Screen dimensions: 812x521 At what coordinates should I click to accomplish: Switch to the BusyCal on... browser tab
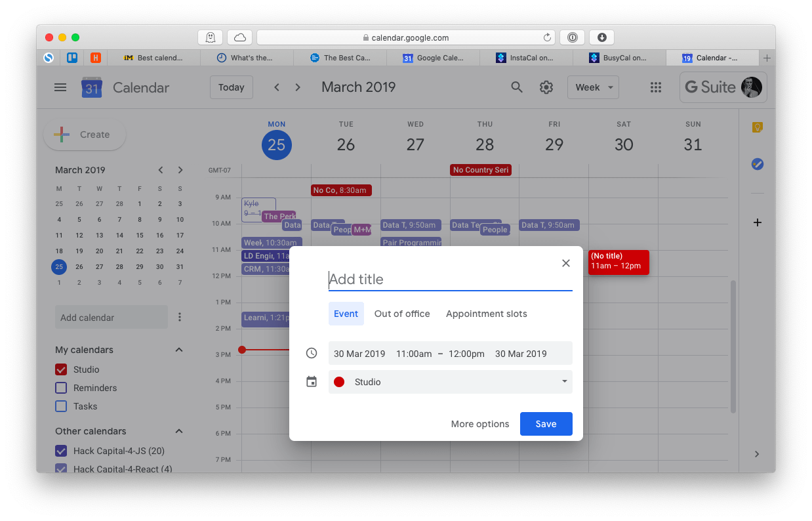point(619,58)
